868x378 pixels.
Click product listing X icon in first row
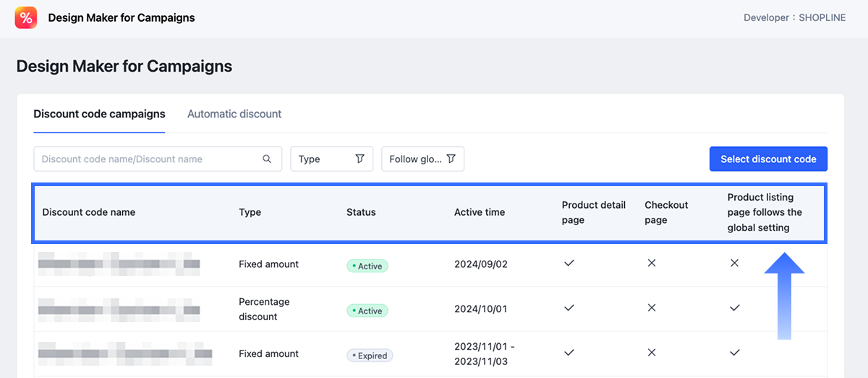tap(734, 264)
